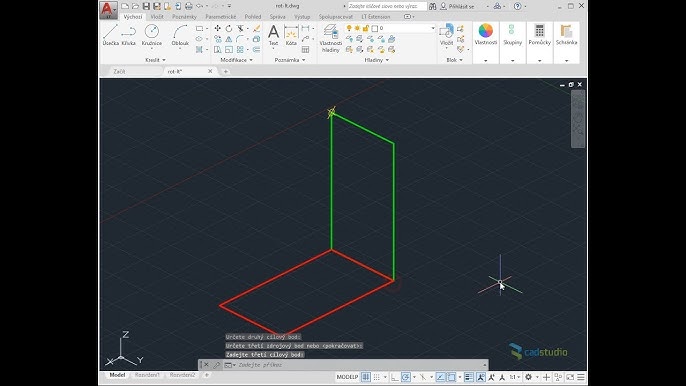The image size is (686, 386).
Task: Click the Save icon in quick access toolbar
Action: pyautogui.click(x=146, y=6)
